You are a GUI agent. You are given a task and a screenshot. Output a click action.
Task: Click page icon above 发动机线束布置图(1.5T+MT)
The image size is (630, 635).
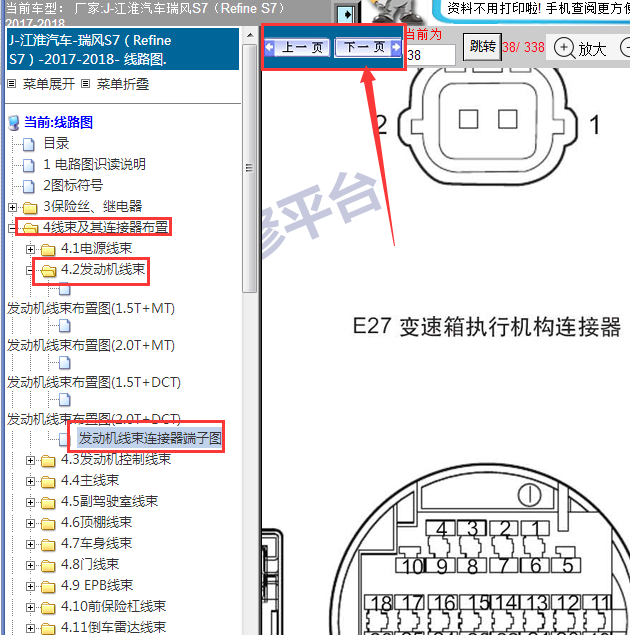point(64,289)
